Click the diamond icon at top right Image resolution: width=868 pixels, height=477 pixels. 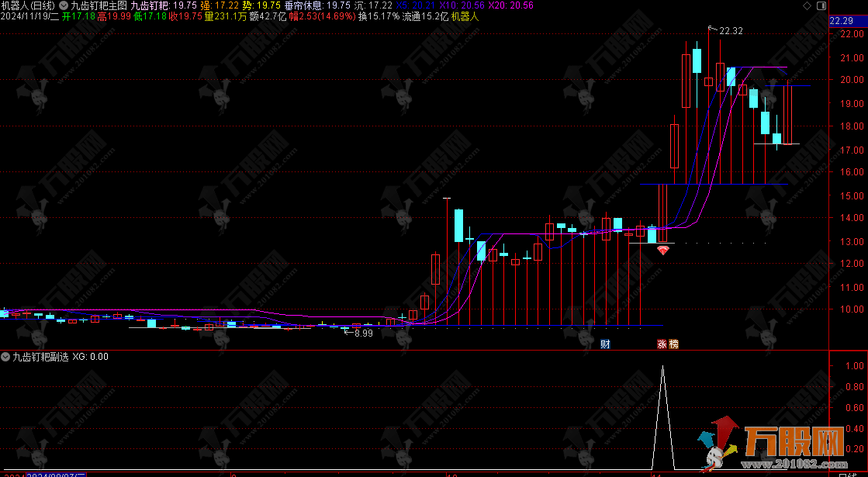pos(807,5)
